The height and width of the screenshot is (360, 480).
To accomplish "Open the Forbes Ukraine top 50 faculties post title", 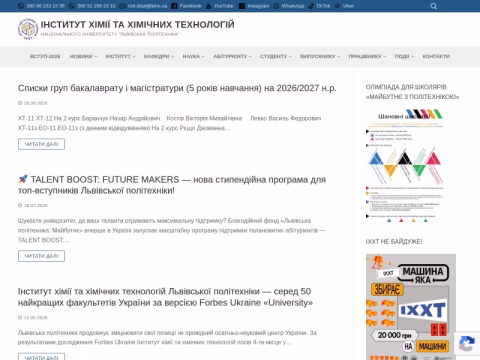I will (165, 297).
